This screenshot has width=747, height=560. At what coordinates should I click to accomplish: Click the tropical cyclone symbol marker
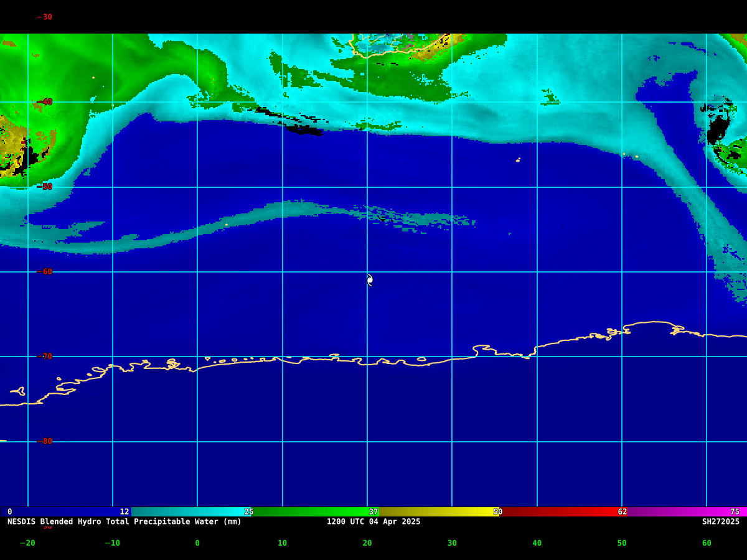click(x=370, y=280)
